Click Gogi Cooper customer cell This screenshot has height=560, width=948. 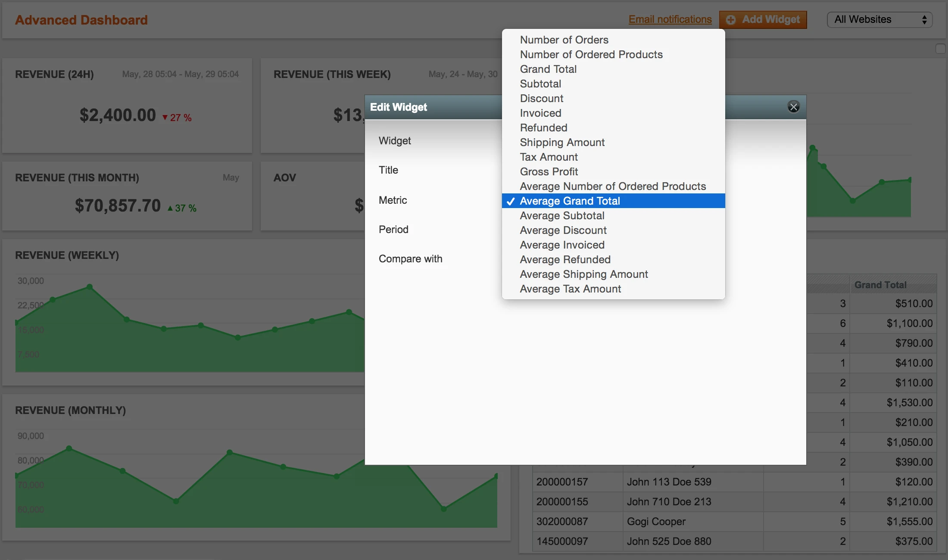point(656,521)
